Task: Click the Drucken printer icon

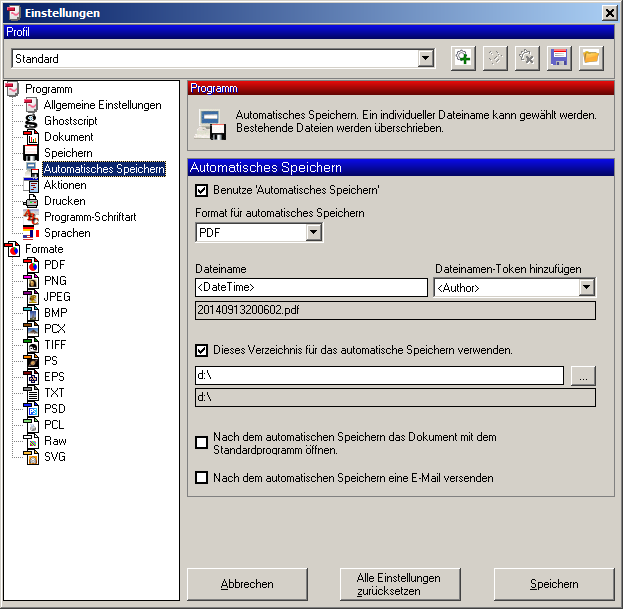Action: pos(31,201)
